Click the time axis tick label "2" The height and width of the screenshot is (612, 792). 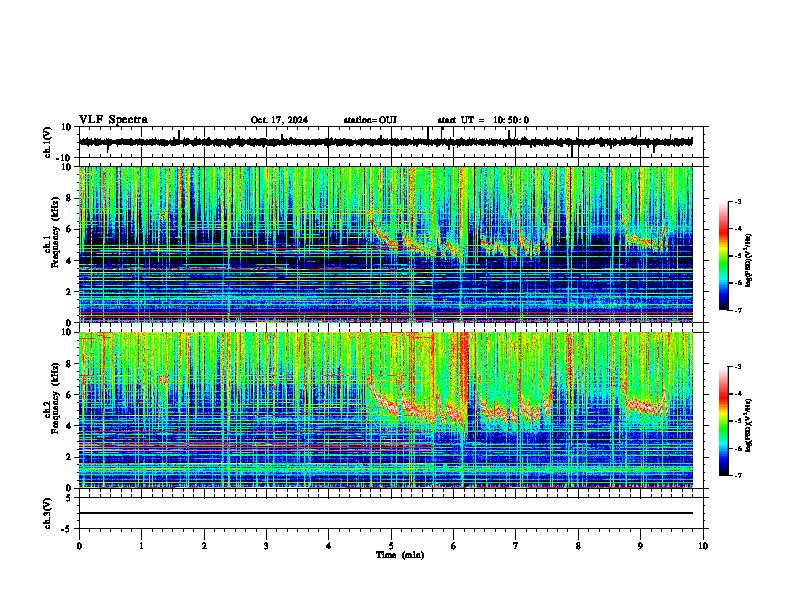tap(204, 546)
